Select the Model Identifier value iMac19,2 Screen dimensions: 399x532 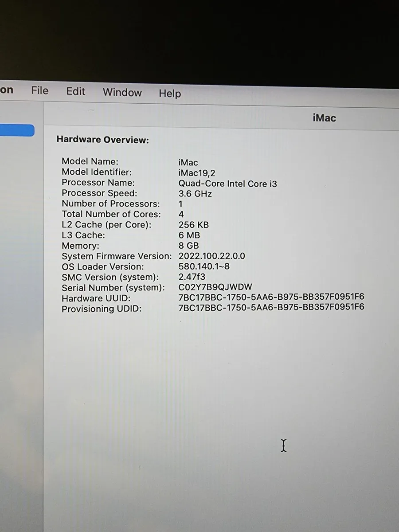point(196,173)
